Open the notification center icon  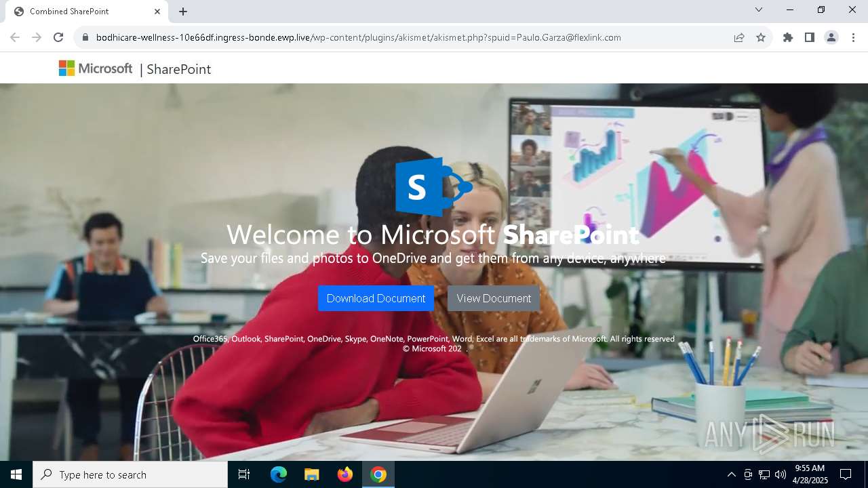click(846, 474)
